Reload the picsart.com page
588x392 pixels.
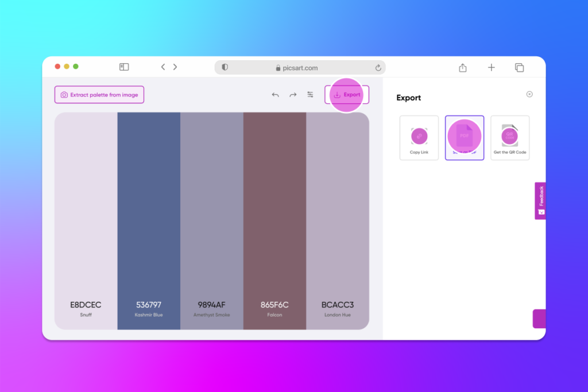(378, 67)
